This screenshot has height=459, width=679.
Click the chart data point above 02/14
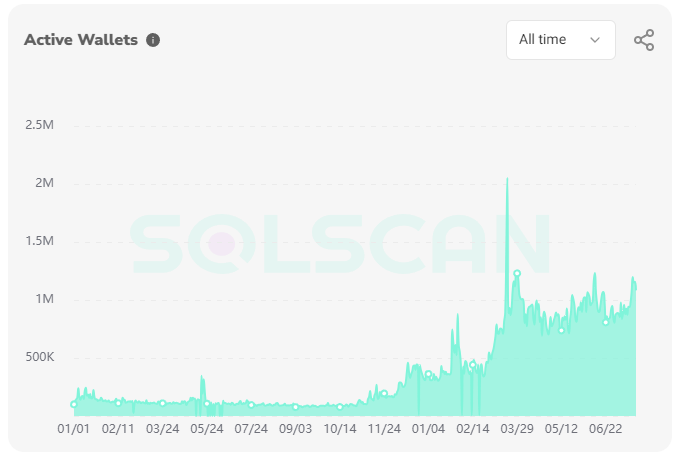[x=473, y=365]
